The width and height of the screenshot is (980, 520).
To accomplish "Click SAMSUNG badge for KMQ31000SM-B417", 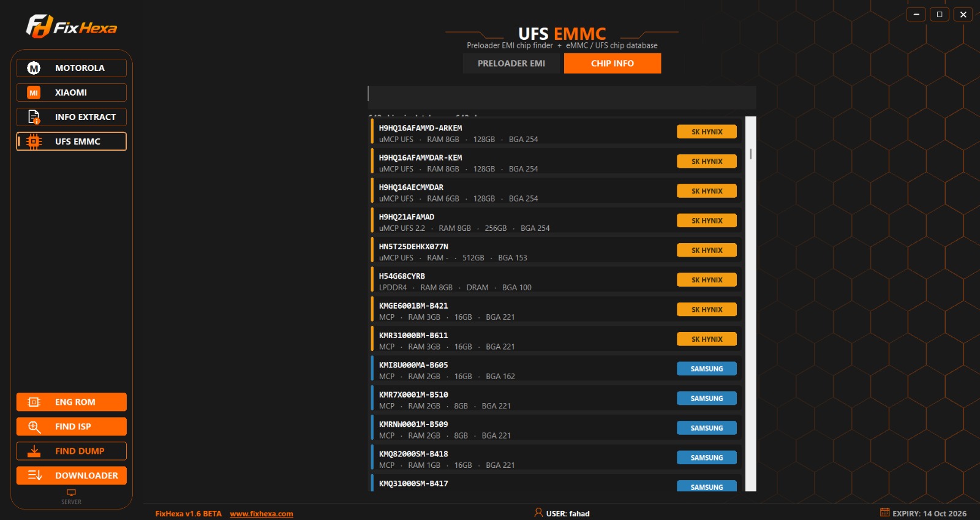I will coord(707,486).
